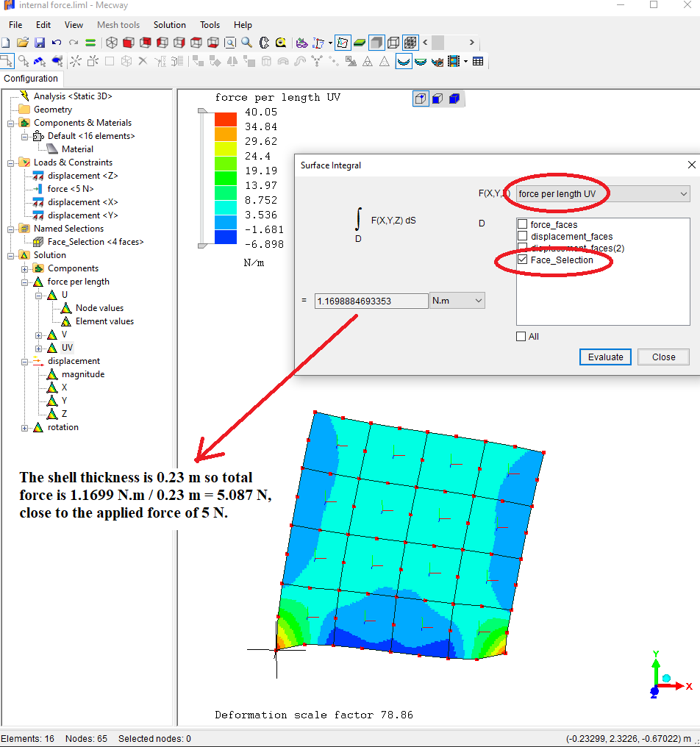Click the Close button in Surface Integral
The width and height of the screenshot is (700, 747).
pyautogui.click(x=663, y=357)
